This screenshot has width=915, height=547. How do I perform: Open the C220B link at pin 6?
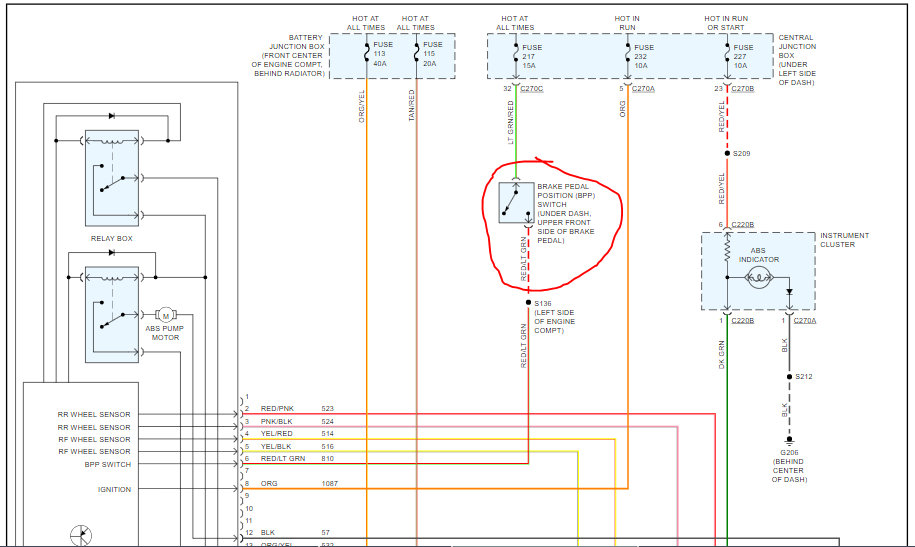(742, 225)
